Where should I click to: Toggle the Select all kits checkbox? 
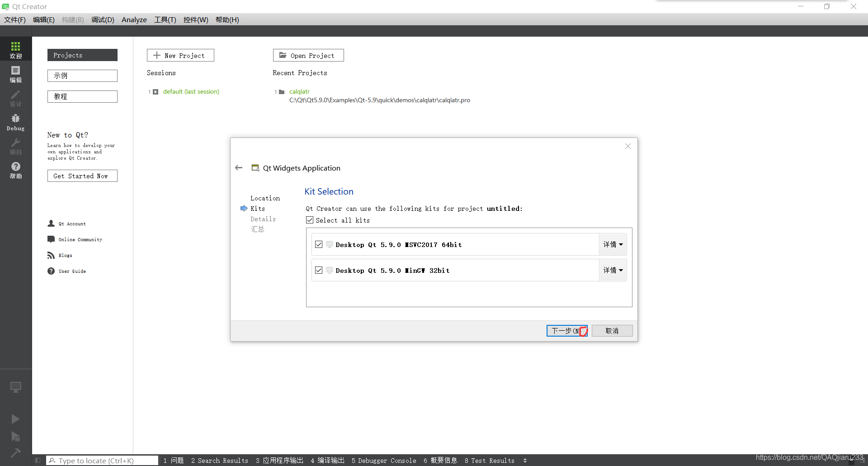pyautogui.click(x=310, y=220)
